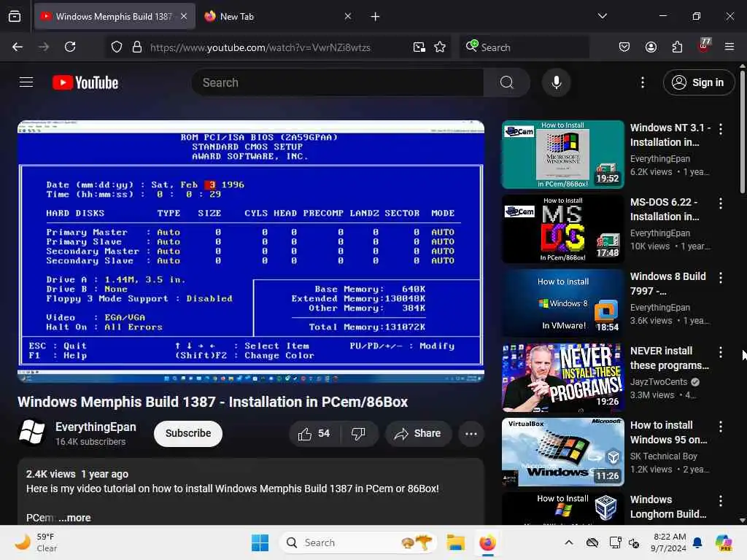
Task: Open YouTube guide hamburger menu
Action: [26, 82]
